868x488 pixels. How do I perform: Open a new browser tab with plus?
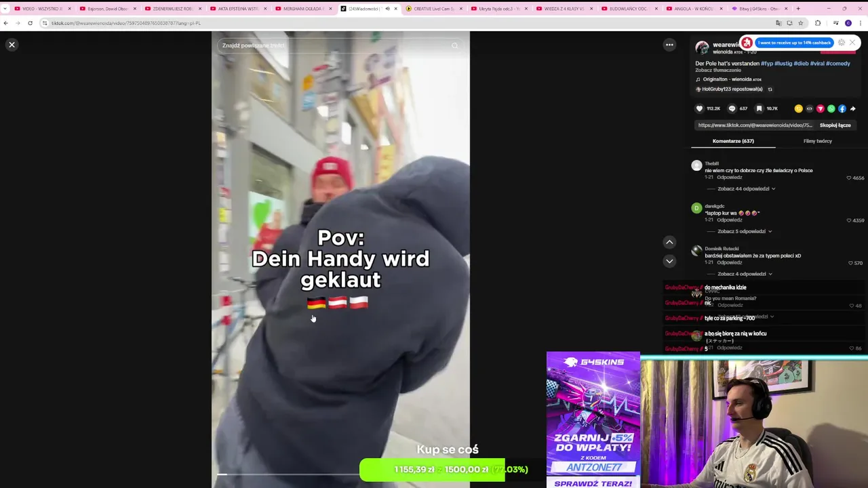click(797, 9)
